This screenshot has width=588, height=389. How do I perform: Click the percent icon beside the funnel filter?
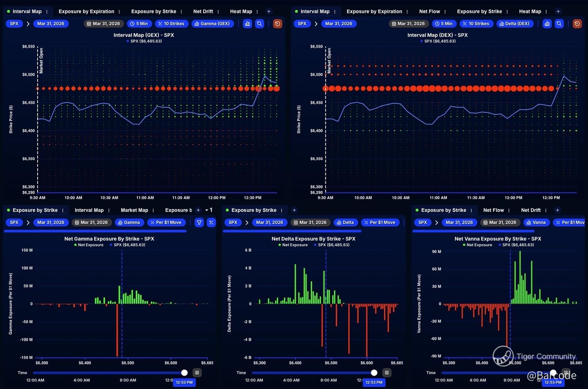(211, 223)
